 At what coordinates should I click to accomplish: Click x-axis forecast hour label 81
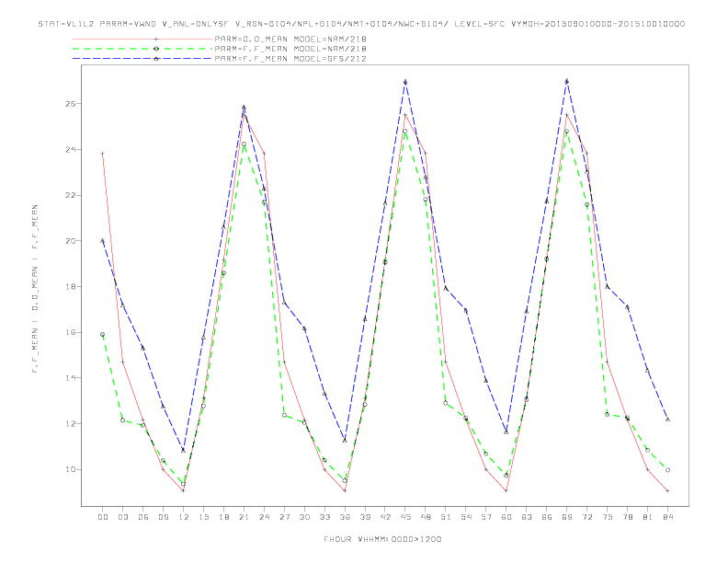click(648, 517)
